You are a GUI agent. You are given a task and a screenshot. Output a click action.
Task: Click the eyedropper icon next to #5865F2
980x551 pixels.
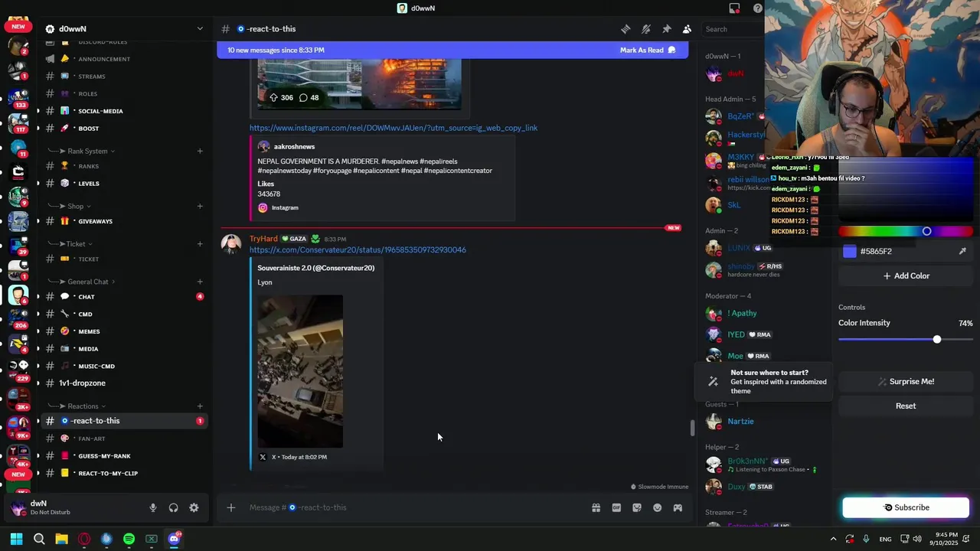click(962, 251)
